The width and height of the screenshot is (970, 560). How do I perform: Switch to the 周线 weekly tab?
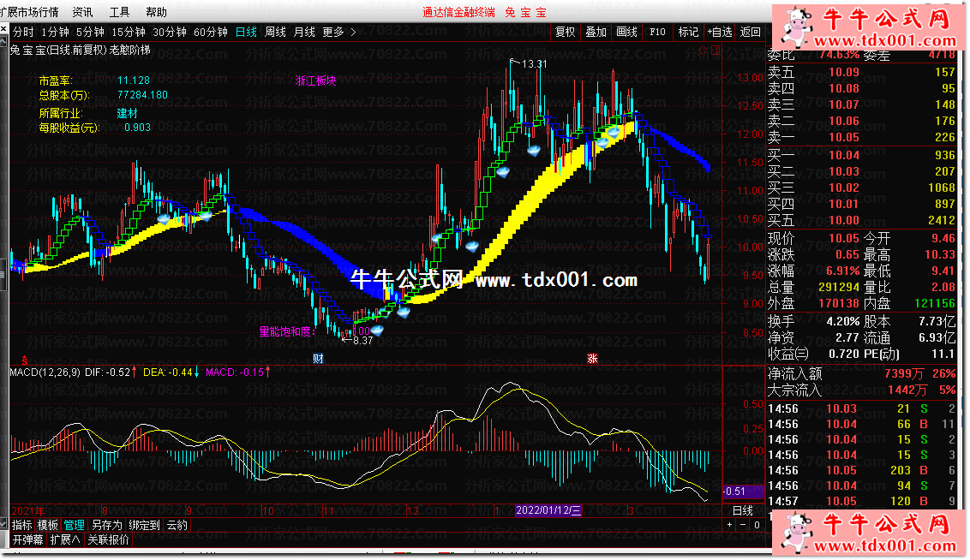[x=275, y=32]
